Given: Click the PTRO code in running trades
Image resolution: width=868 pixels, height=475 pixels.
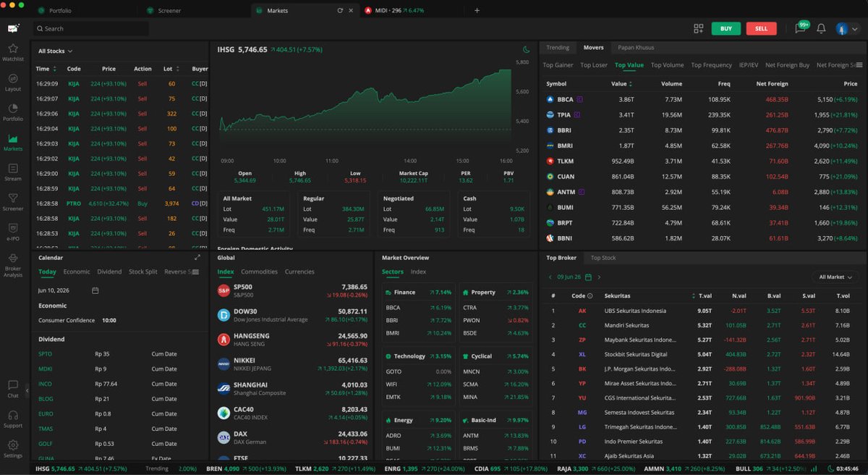Looking at the screenshot, I should 74,203.
